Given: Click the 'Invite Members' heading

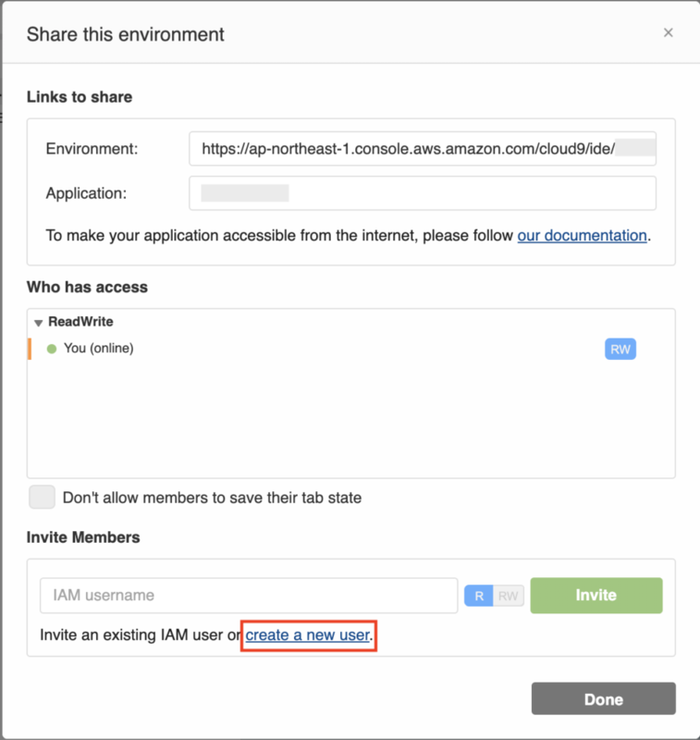Looking at the screenshot, I should 83,537.
